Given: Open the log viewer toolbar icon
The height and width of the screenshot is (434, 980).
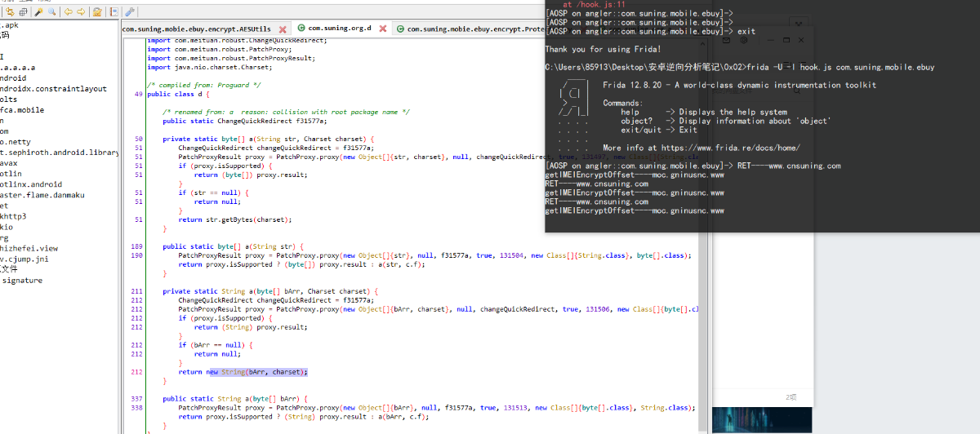Looking at the screenshot, I should tap(114, 11).
